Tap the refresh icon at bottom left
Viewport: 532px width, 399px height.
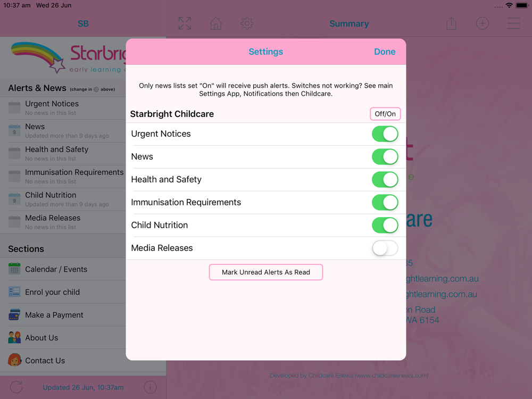point(16,387)
